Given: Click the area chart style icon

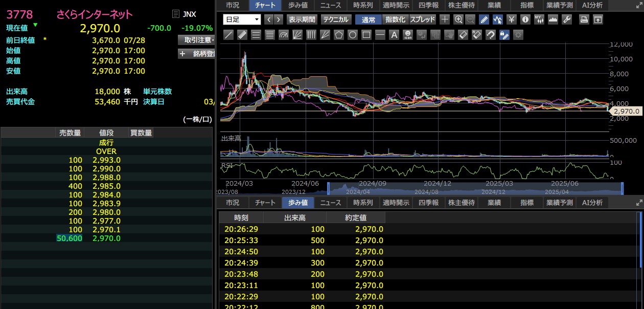Looking at the screenshot, I should point(553,19).
